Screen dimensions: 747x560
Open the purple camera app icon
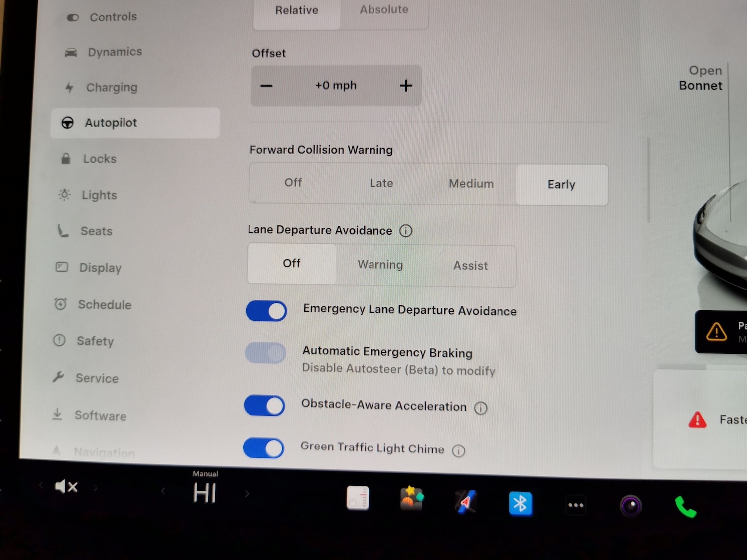click(630, 506)
